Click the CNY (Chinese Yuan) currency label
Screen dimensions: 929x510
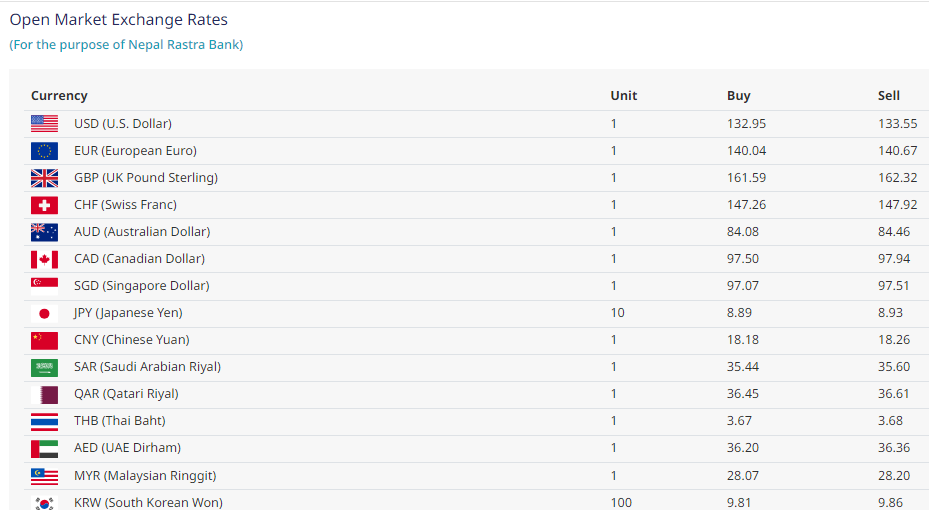point(131,340)
